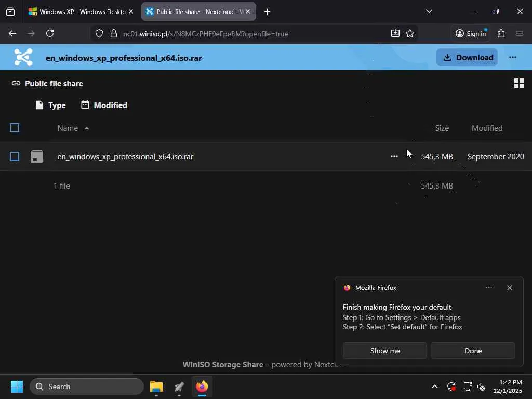532x399 pixels.
Task: Sort by Modified column header
Action: (x=487, y=128)
